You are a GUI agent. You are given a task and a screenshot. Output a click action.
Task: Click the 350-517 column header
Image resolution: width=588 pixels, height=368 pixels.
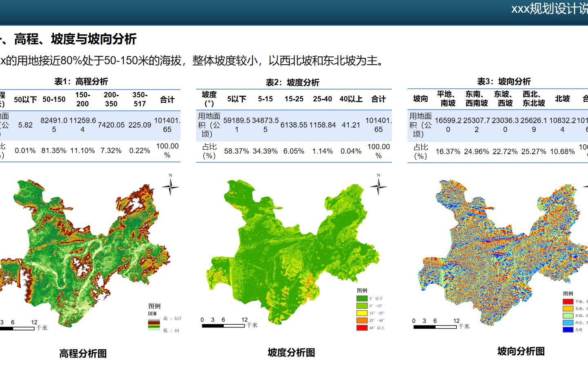click(140, 99)
